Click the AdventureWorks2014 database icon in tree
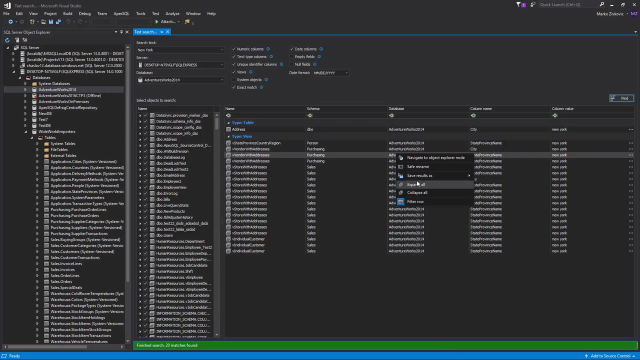The image size is (640, 360). click(35, 89)
